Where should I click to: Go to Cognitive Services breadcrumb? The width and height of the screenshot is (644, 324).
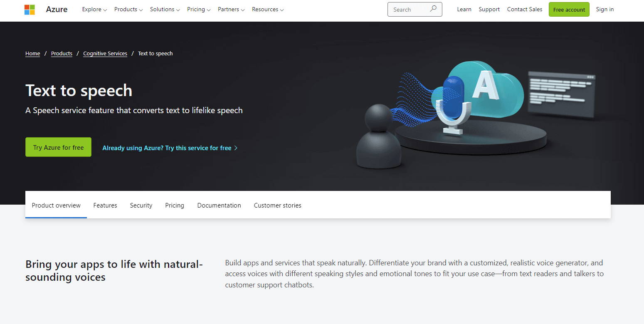[x=105, y=54]
